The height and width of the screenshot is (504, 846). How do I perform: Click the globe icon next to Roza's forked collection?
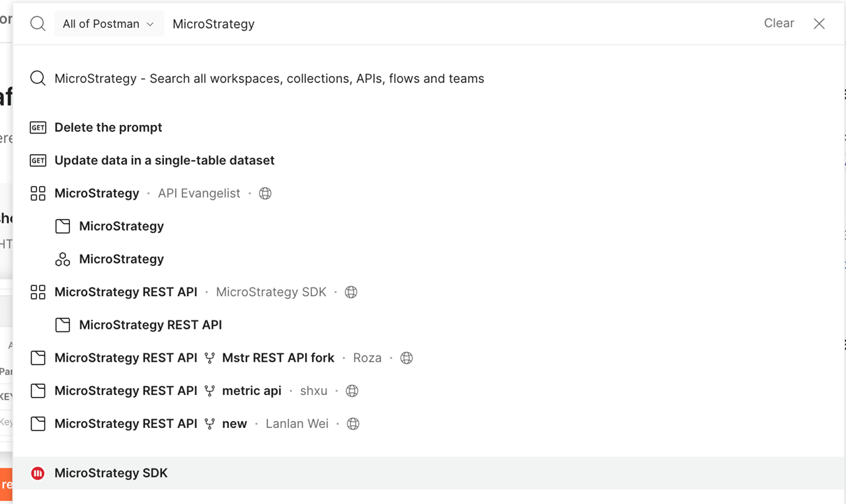(x=406, y=357)
